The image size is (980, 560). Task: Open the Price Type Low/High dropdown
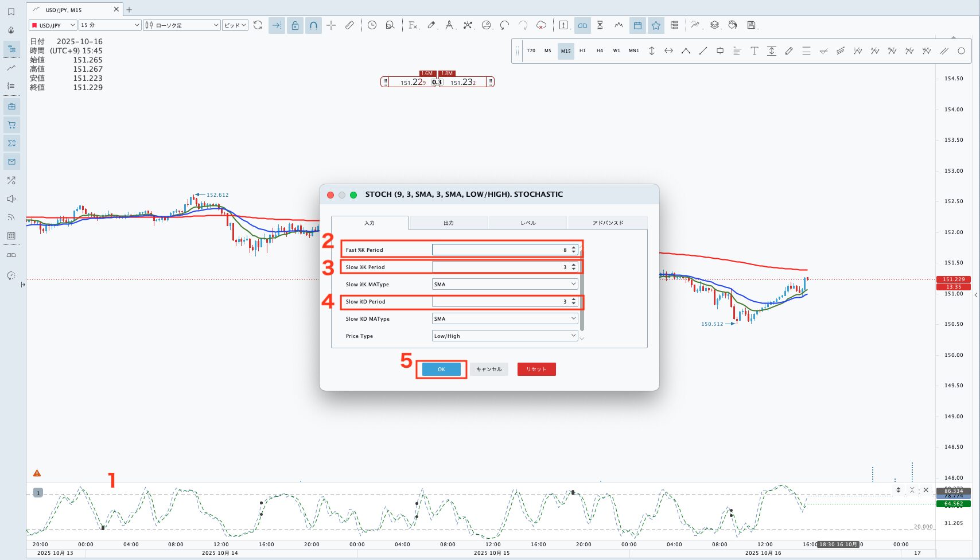tap(504, 336)
